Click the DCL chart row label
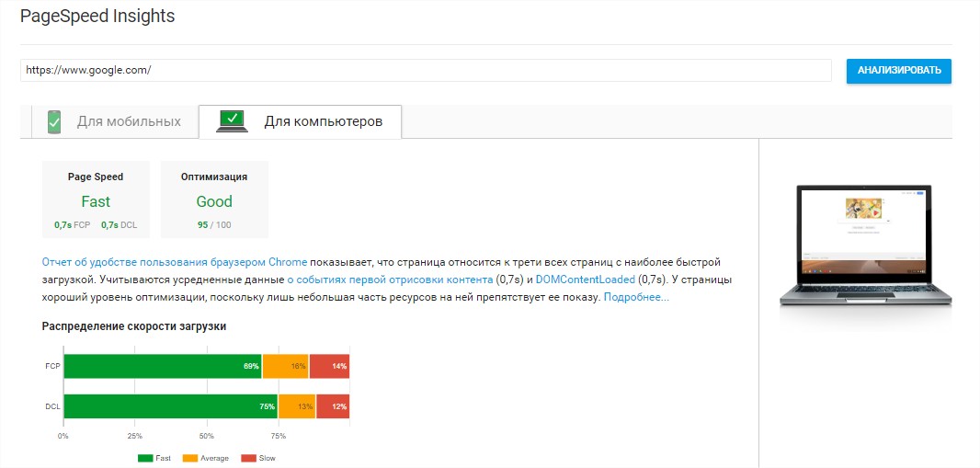This screenshot has width=980, height=468. [52, 406]
